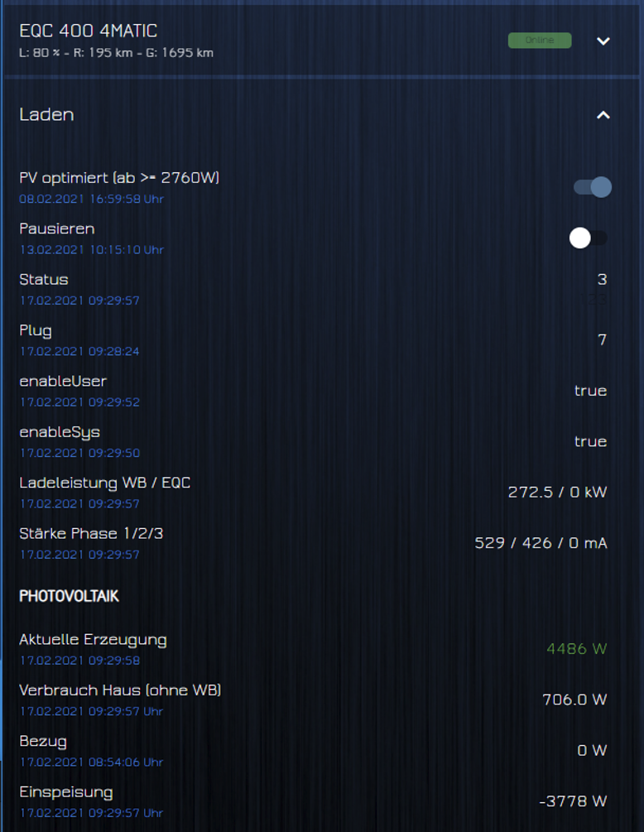
Task: Click the PHOTOVOLTAIK section header
Action: click(x=69, y=596)
